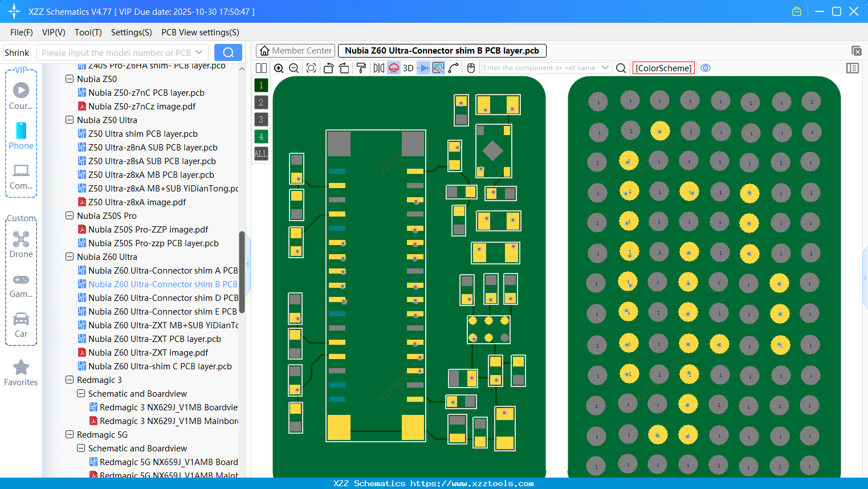Switch to PCB View settings menu
The width and height of the screenshot is (868, 489).
200,32
